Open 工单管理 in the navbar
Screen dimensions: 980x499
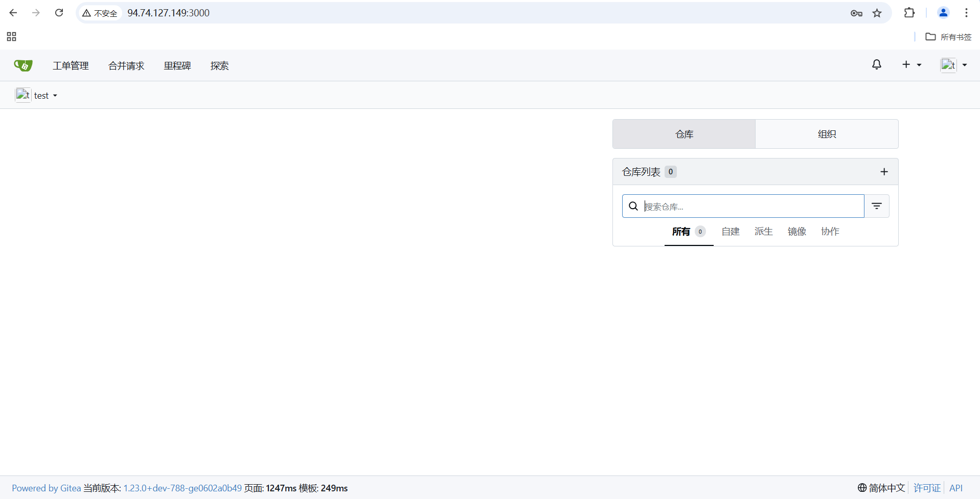71,65
